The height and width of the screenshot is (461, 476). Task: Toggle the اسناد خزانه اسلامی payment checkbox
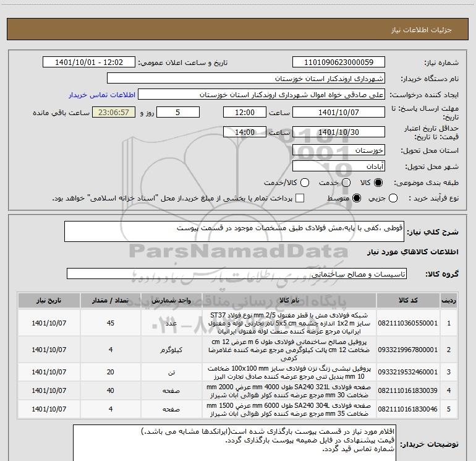point(300,199)
